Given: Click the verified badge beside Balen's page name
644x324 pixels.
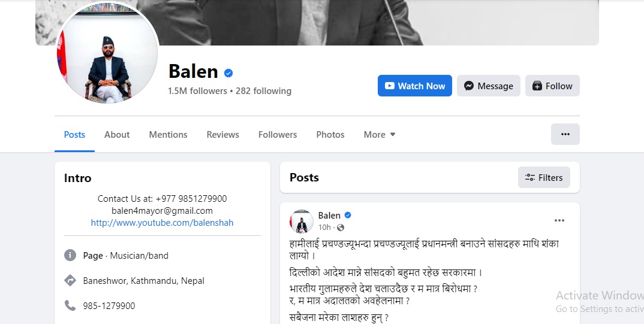Looking at the screenshot, I should pos(228,73).
